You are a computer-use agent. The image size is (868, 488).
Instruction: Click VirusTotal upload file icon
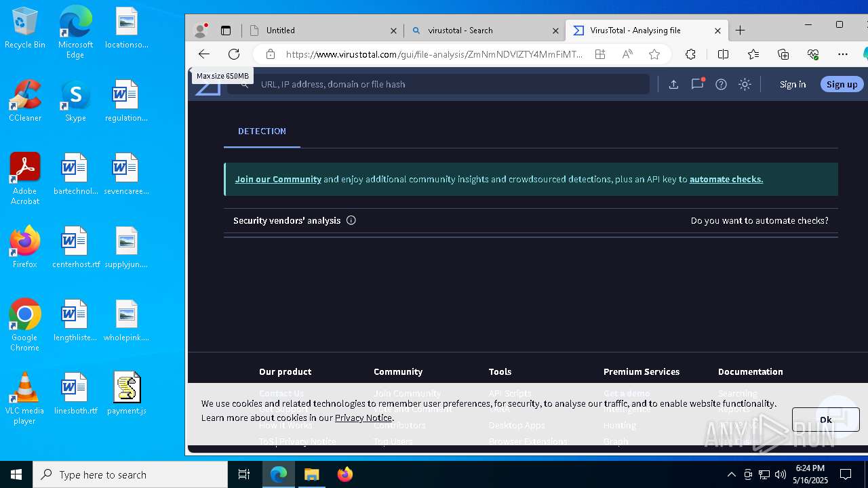(673, 84)
